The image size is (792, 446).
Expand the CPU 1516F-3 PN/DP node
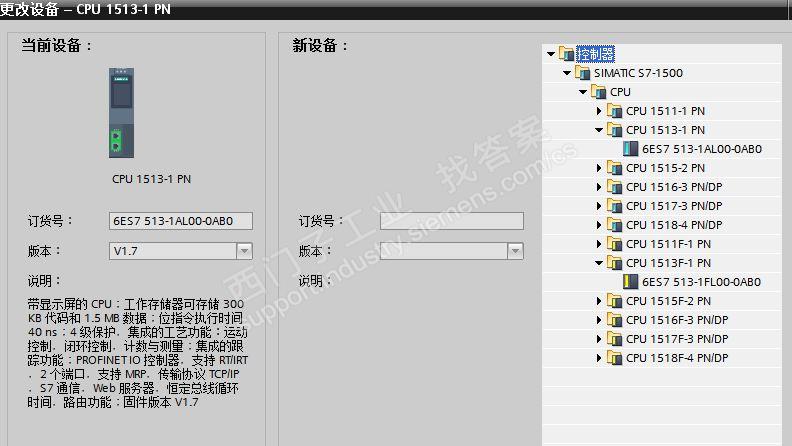pyautogui.click(x=599, y=320)
